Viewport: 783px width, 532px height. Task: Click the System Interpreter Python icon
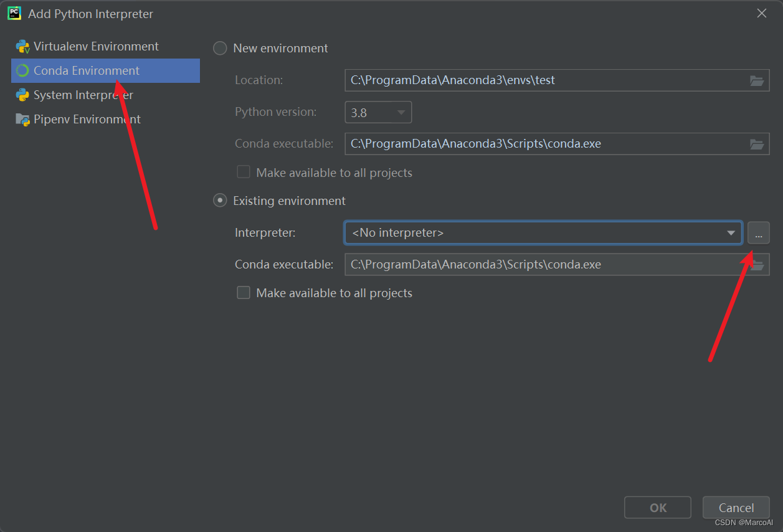pyautogui.click(x=23, y=95)
